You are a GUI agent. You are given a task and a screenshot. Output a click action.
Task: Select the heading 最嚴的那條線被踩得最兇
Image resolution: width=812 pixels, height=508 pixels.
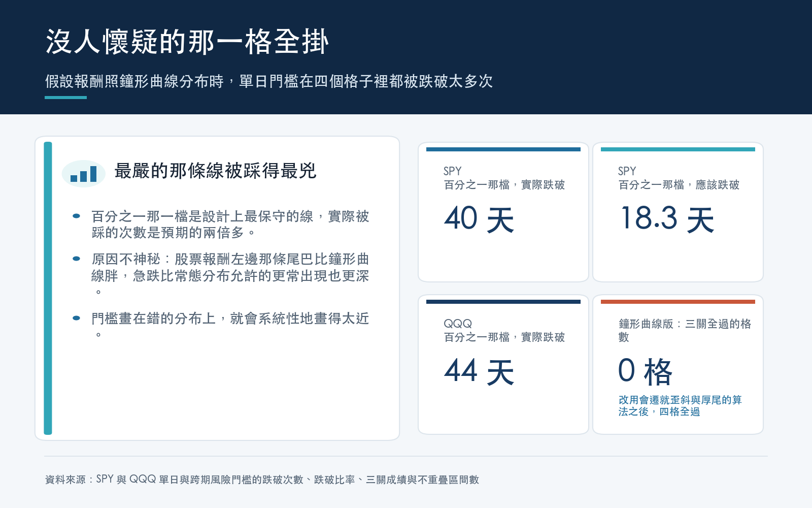[215, 171]
